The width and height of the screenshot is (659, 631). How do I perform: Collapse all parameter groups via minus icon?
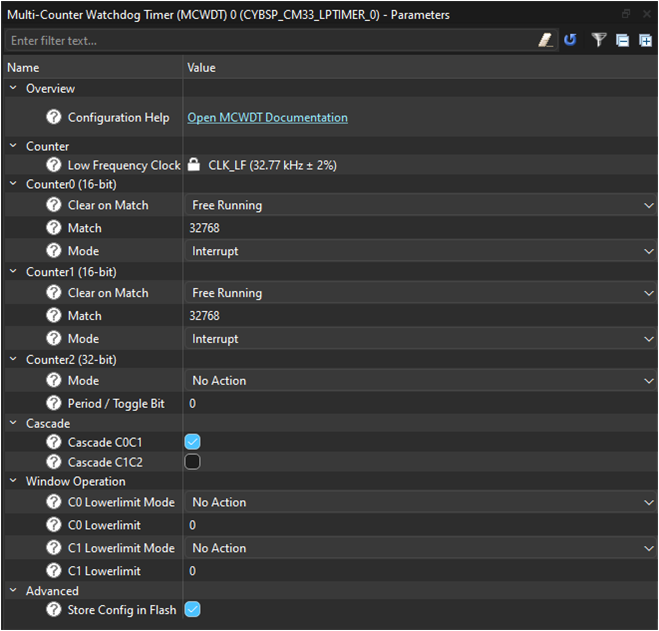pyautogui.click(x=622, y=40)
